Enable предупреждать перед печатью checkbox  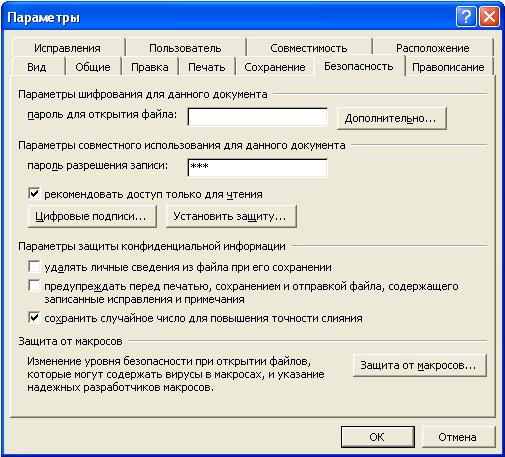coord(34,286)
